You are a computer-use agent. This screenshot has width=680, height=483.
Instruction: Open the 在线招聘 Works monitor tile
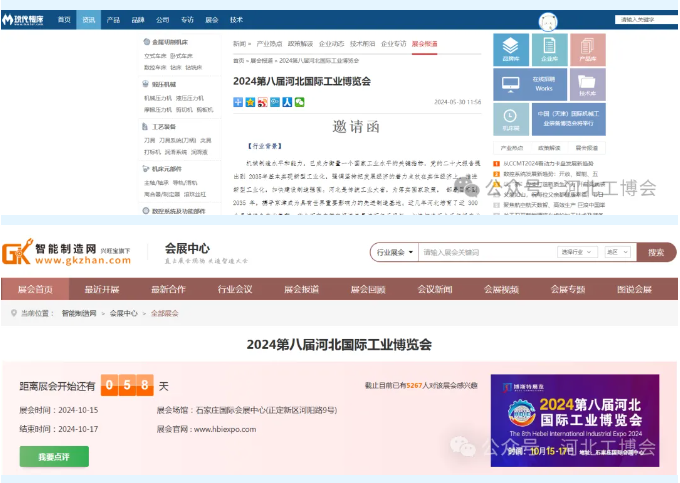(x=530, y=84)
